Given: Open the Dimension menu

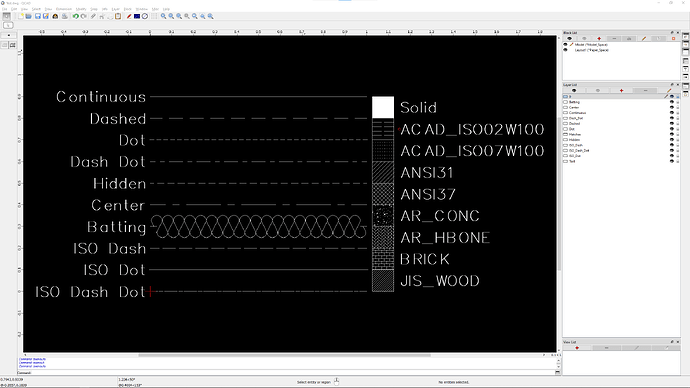Looking at the screenshot, I should [64, 9].
